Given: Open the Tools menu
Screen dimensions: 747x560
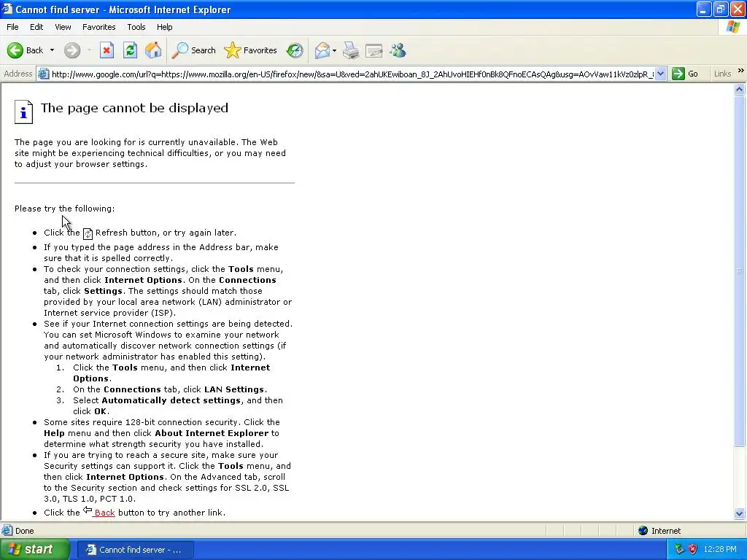Looking at the screenshot, I should click(136, 27).
